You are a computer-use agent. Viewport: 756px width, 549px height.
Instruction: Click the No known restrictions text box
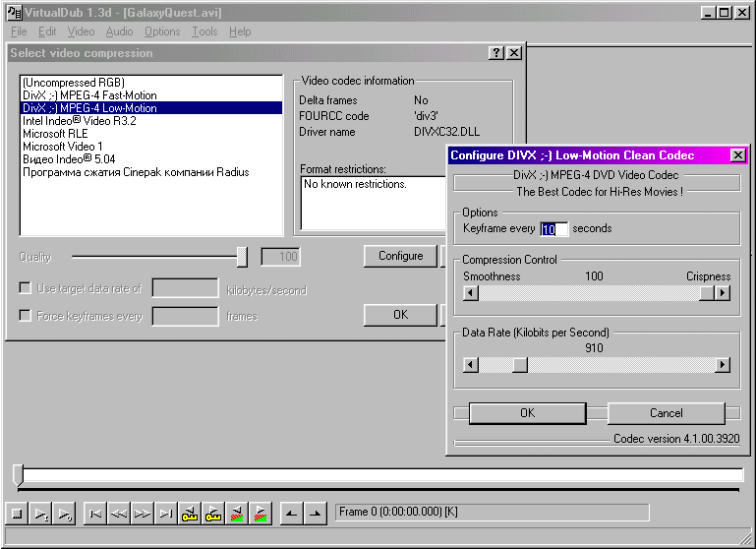pyautogui.click(x=374, y=203)
